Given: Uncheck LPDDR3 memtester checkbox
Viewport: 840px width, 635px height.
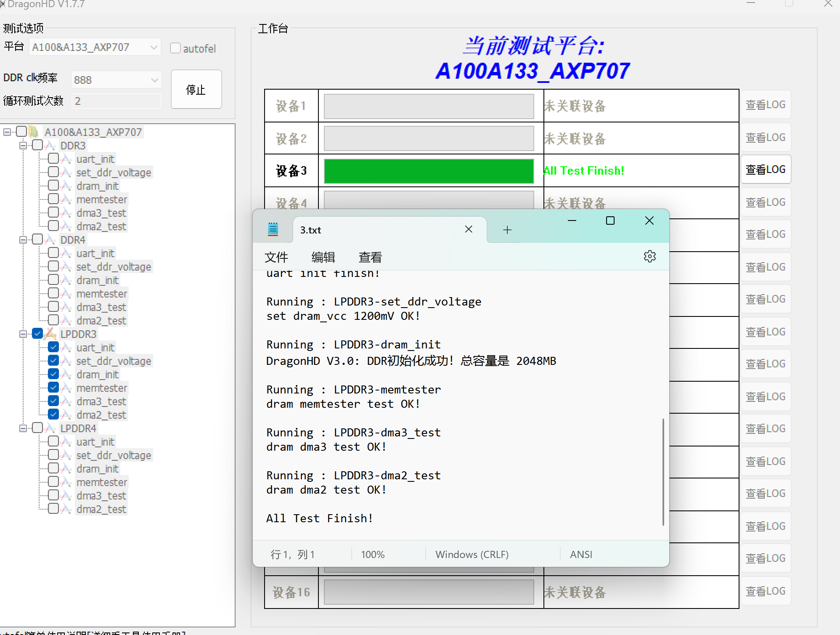Looking at the screenshot, I should click(53, 388).
